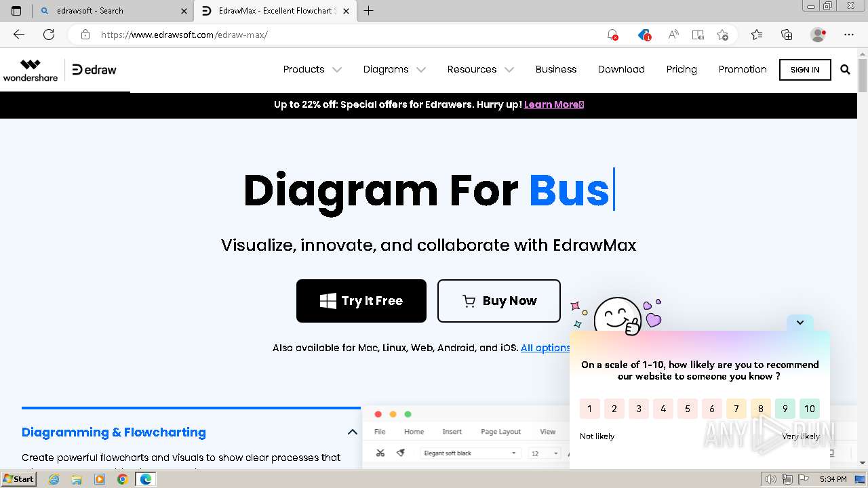The width and height of the screenshot is (868, 488).
Task: Click Windows Start button
Action: (18, 479)
